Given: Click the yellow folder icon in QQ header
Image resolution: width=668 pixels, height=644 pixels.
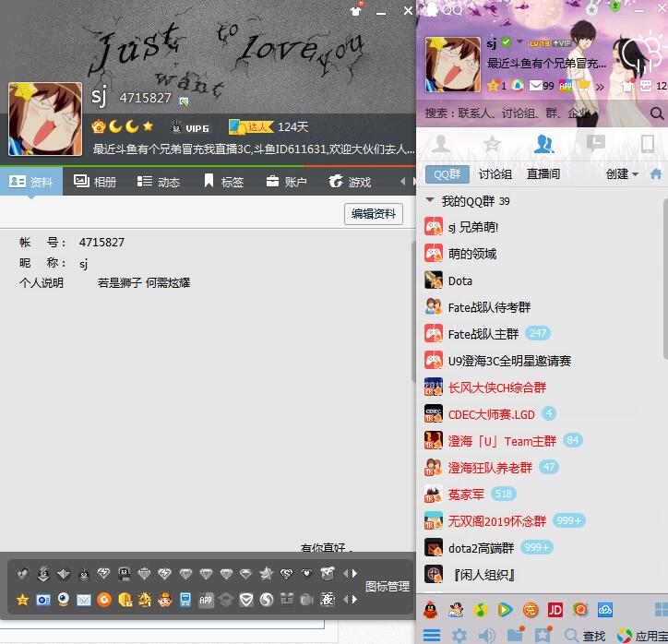Looking at the screenshot, I should click(x=585, y=85).
